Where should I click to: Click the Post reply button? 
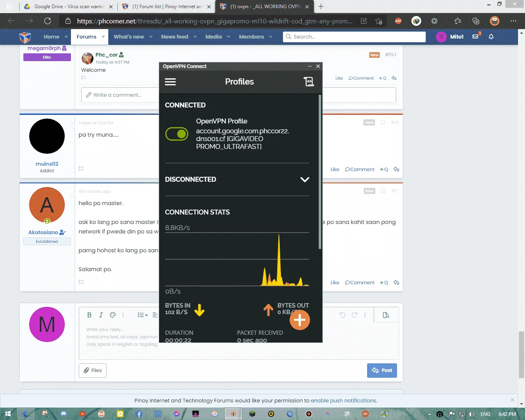pos(382,370)
